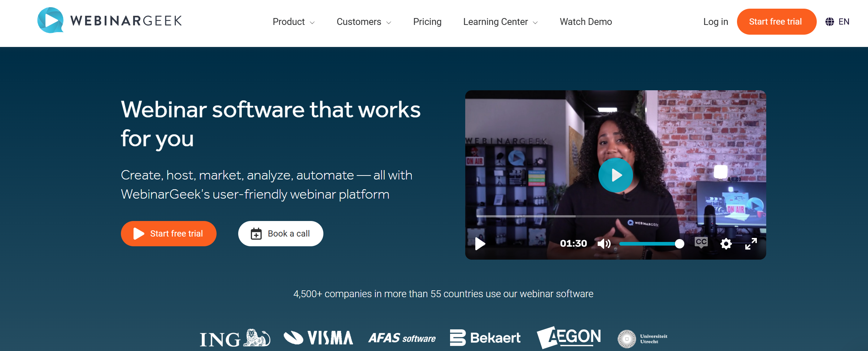
Task: Click the calendar icon in Book a call
Action: 256,234
